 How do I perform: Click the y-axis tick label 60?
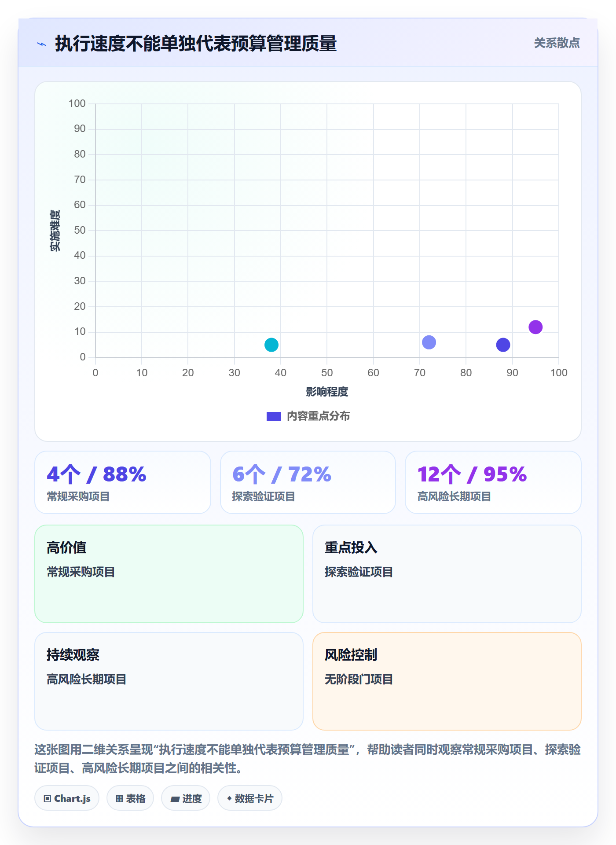[x=80, y=205]
